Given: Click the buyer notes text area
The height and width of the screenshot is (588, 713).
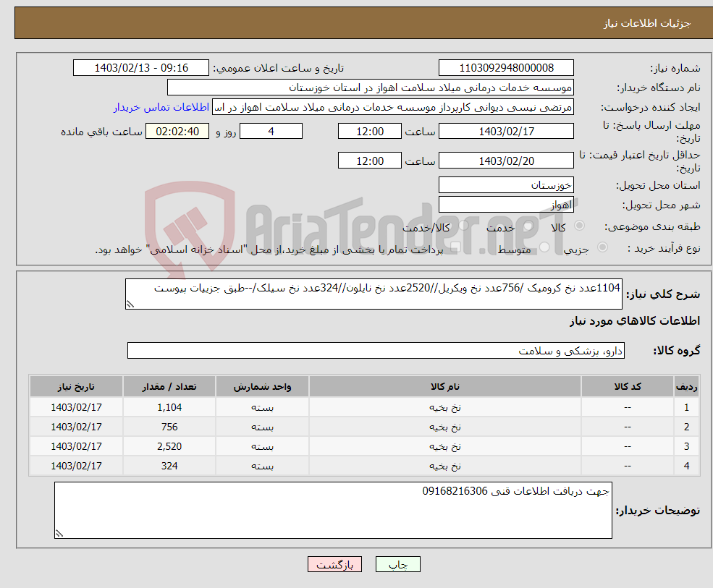Looking at the screenshot, I should [x=333, y=511].
